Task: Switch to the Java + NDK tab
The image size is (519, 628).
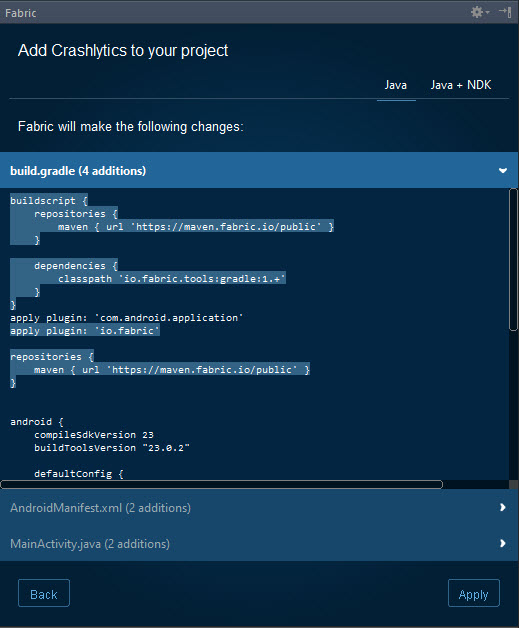Action: click(x=461, y=85)
